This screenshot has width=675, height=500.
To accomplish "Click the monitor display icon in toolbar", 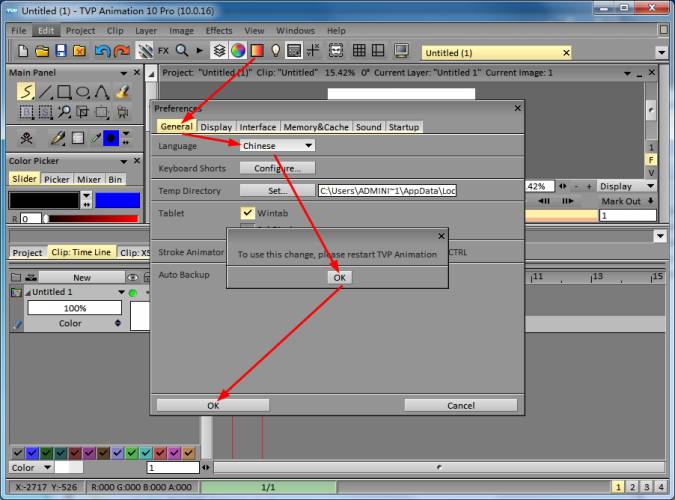I will click(401, 51).
